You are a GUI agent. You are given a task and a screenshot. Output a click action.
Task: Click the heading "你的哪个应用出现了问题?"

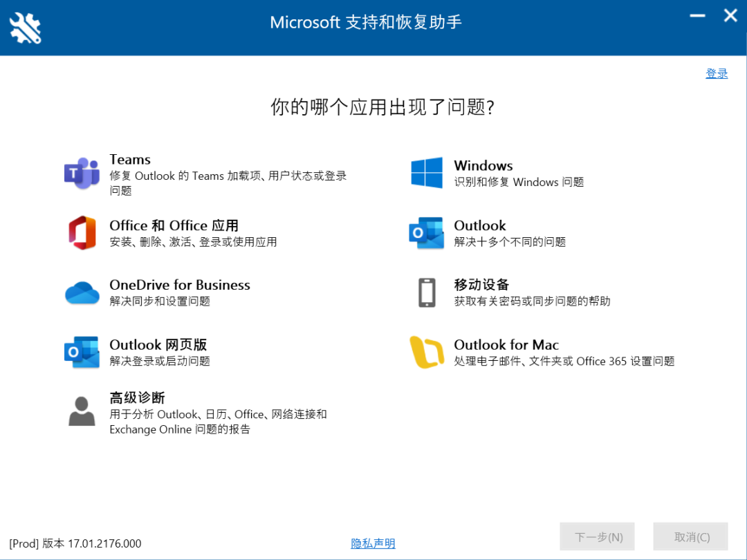point(382,106)
